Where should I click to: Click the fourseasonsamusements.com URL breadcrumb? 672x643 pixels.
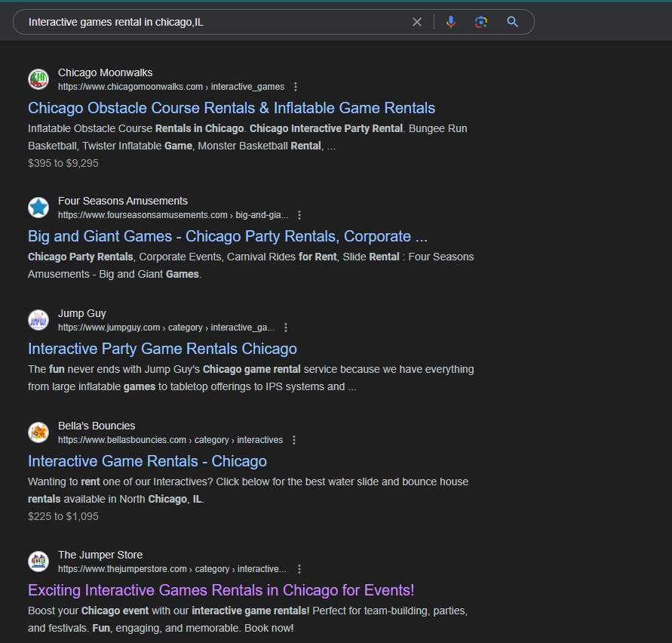point(173,215)
